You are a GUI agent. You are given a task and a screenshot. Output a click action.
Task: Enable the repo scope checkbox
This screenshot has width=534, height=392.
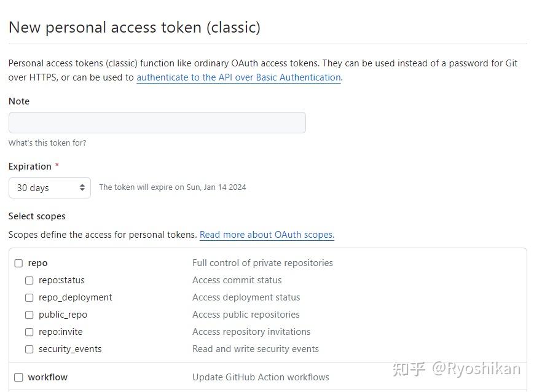18,263
